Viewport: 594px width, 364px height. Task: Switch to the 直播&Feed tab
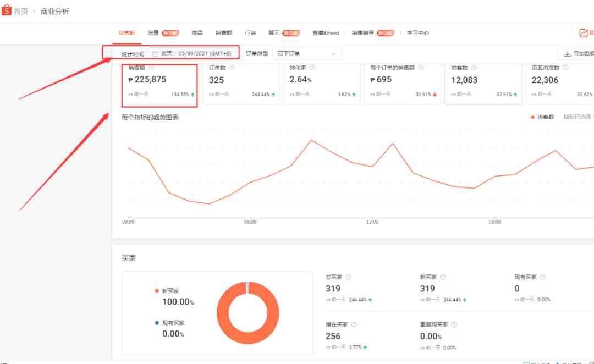point(326,33)
